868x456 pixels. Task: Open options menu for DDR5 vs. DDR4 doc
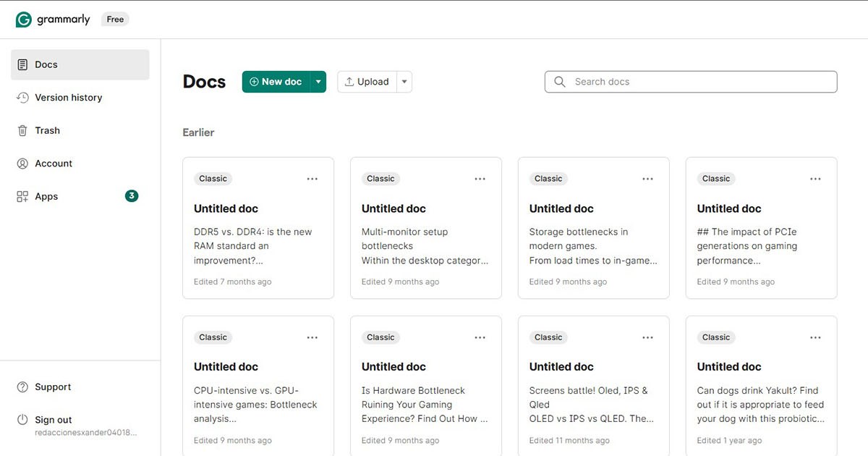point(312,179)
